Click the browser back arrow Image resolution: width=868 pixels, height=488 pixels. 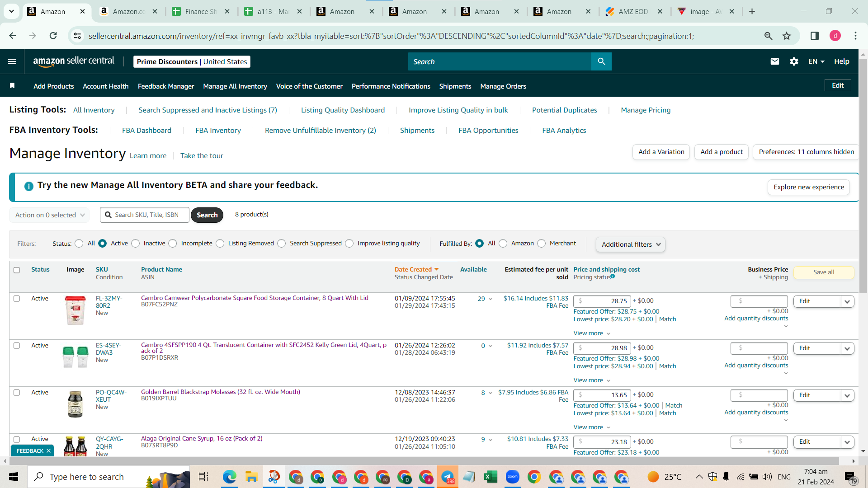[12, 36]
